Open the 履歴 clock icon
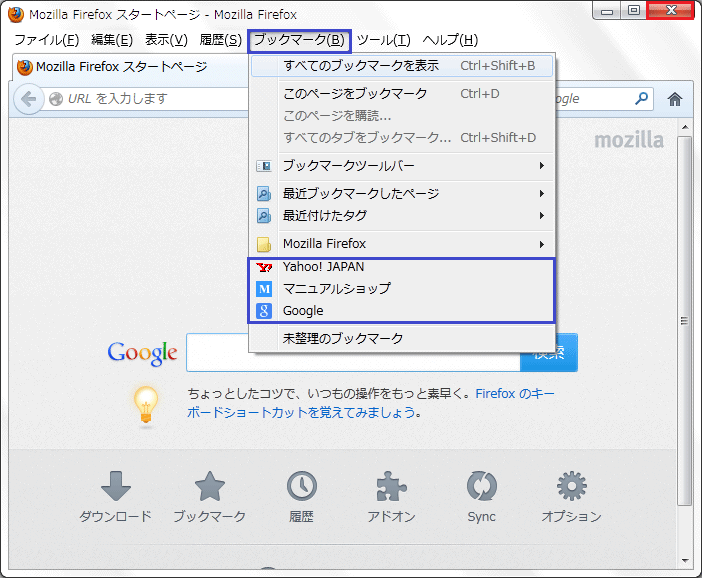This screenshot has width=702, height=578. pyautogui.click(x=301, y=486)
